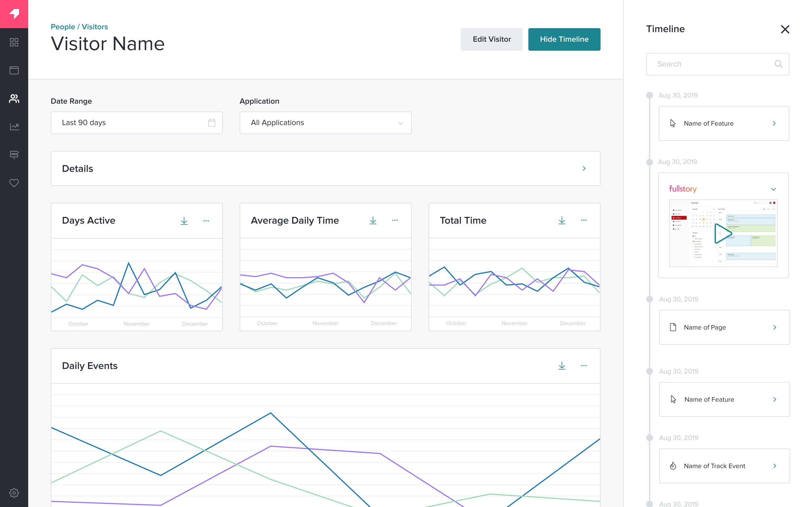This screenshot has height=507, width=812.
Task: Open more options for Total Time
Action: pos(584,220)
